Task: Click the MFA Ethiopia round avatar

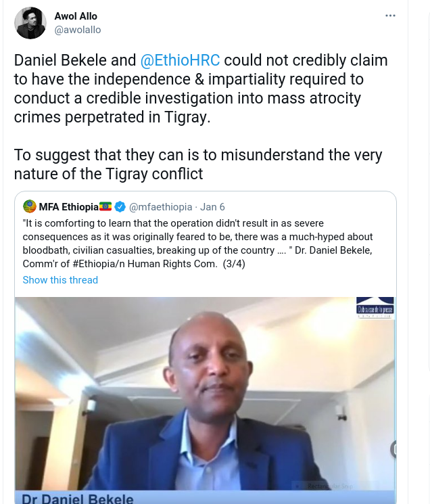Action: tap(30, 207)
